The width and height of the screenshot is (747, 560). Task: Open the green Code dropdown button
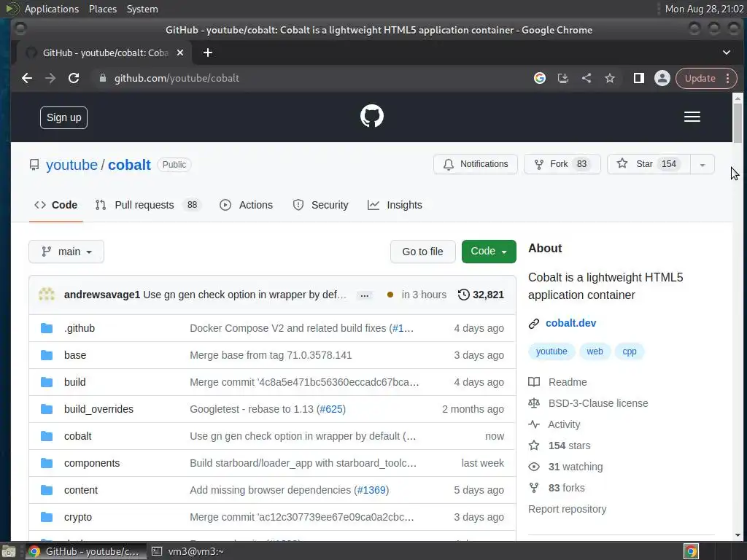tap(489, 252)
